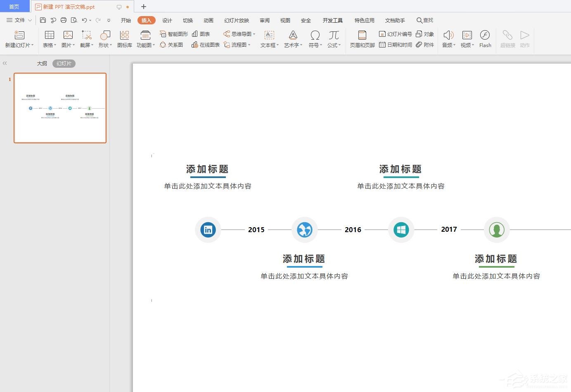
Task: Open the icon library (图标库)
Action: [124, 38]
